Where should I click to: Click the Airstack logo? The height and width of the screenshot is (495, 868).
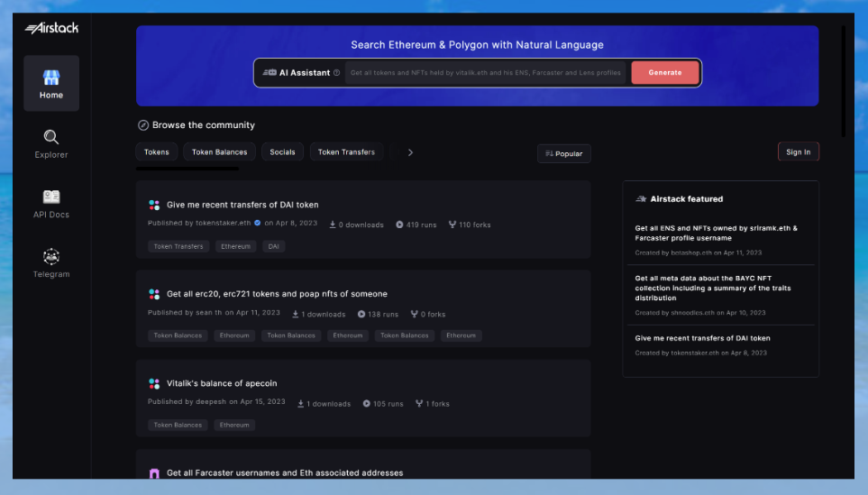[x=51, y=28]
